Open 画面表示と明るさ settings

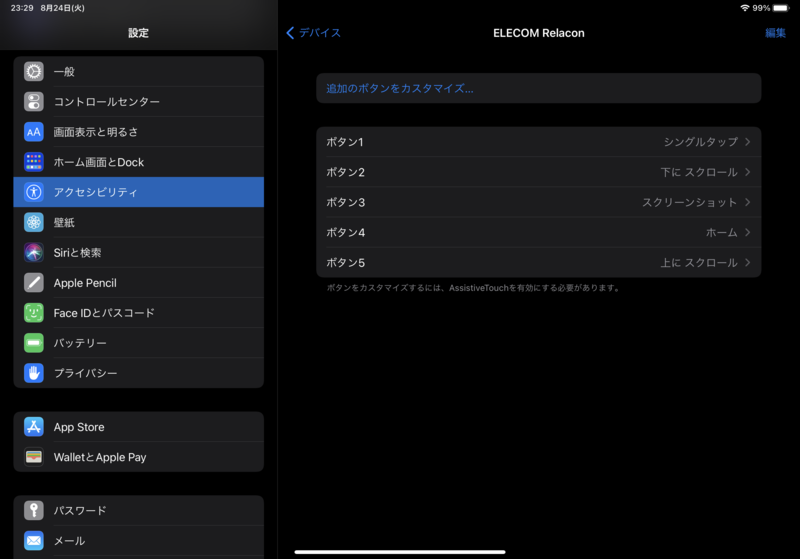[x=138, y=132]
